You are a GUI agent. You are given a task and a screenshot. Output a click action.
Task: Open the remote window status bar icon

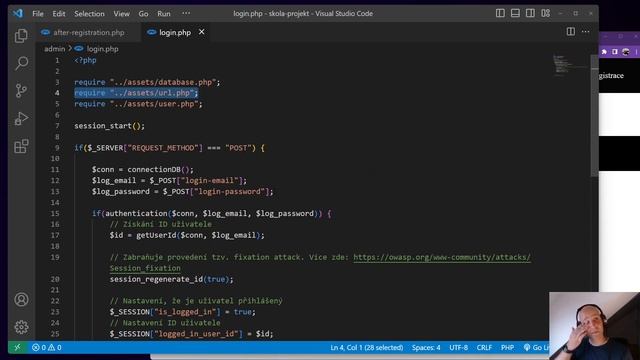(17, 347)
